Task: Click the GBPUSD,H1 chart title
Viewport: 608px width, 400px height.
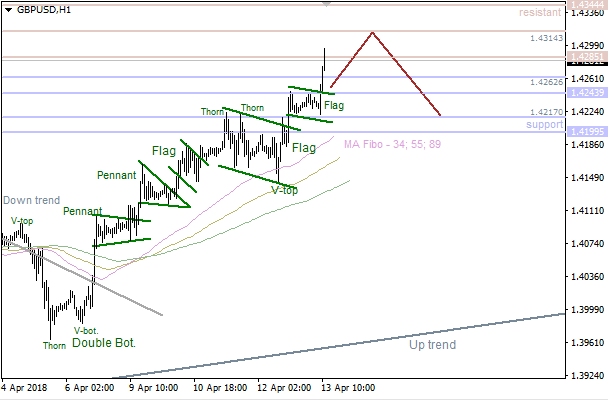Action: pyautogui.click(x=43, y=9)
